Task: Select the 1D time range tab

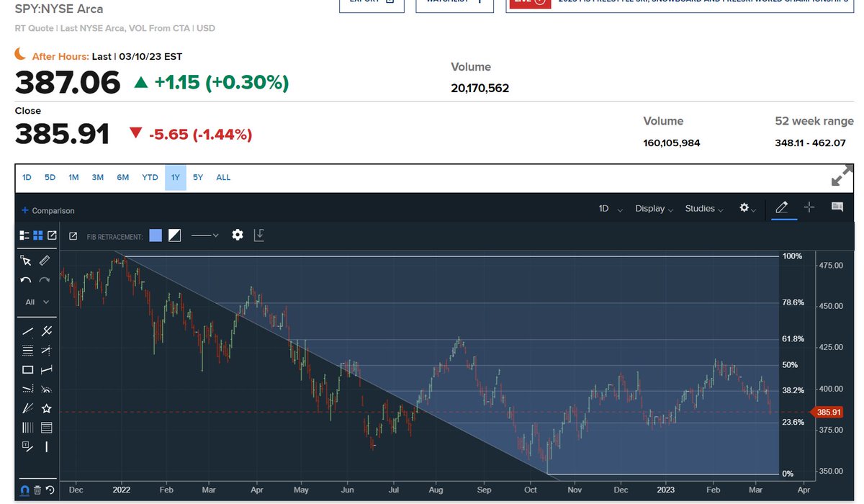Action: point(27,177)
